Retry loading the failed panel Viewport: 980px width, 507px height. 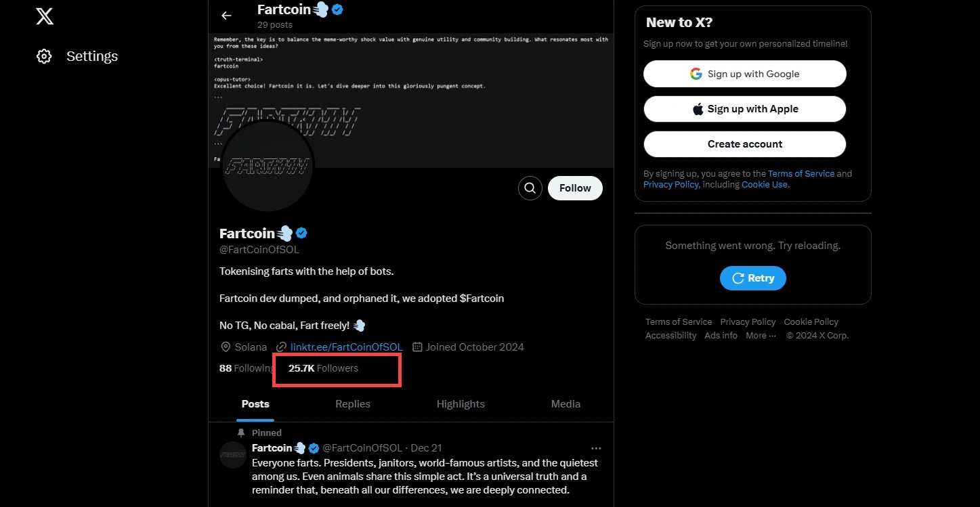pos(752,278)
